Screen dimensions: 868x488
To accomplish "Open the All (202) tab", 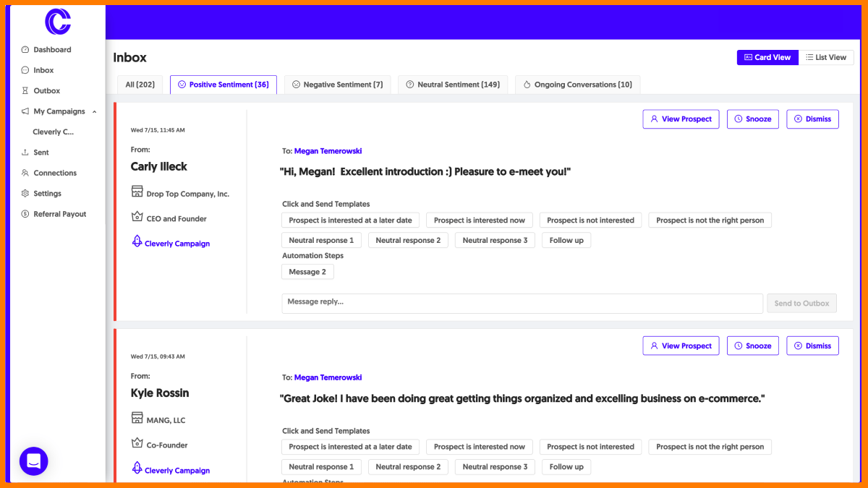I will point(140,85).
